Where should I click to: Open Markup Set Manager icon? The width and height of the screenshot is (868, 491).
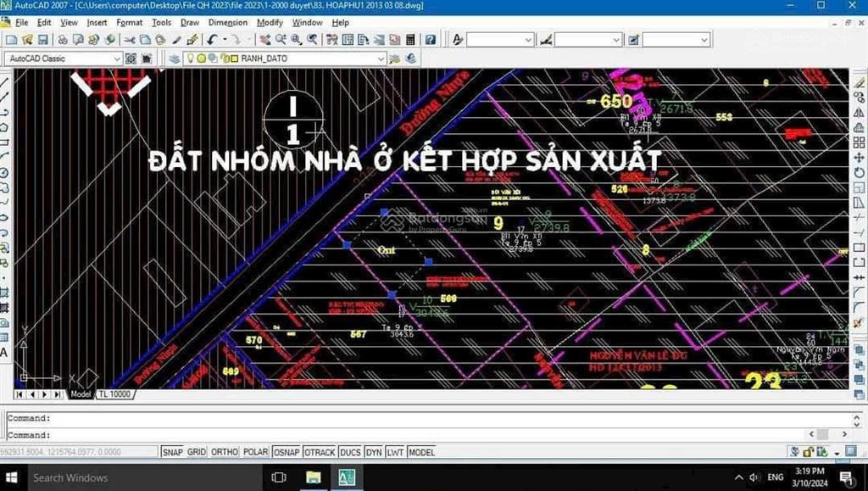[x=395, y=40]
